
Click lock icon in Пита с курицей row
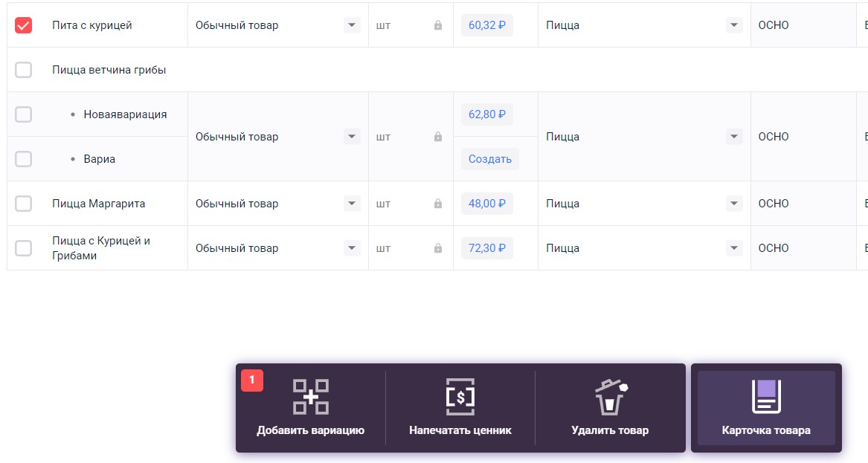pos(438,25)
